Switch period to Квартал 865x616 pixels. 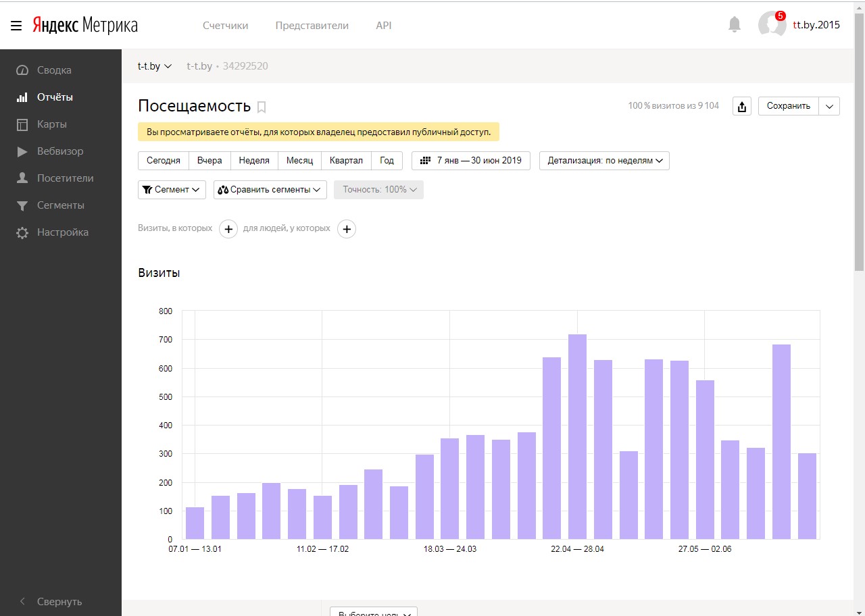click(346, 161)
